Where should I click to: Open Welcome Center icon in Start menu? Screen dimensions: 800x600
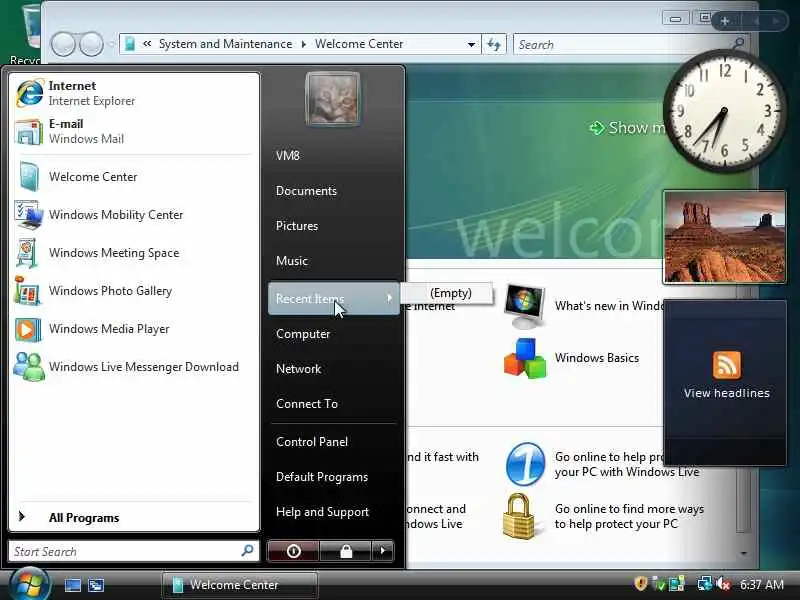pyautogui.click(x=29, y=177)
